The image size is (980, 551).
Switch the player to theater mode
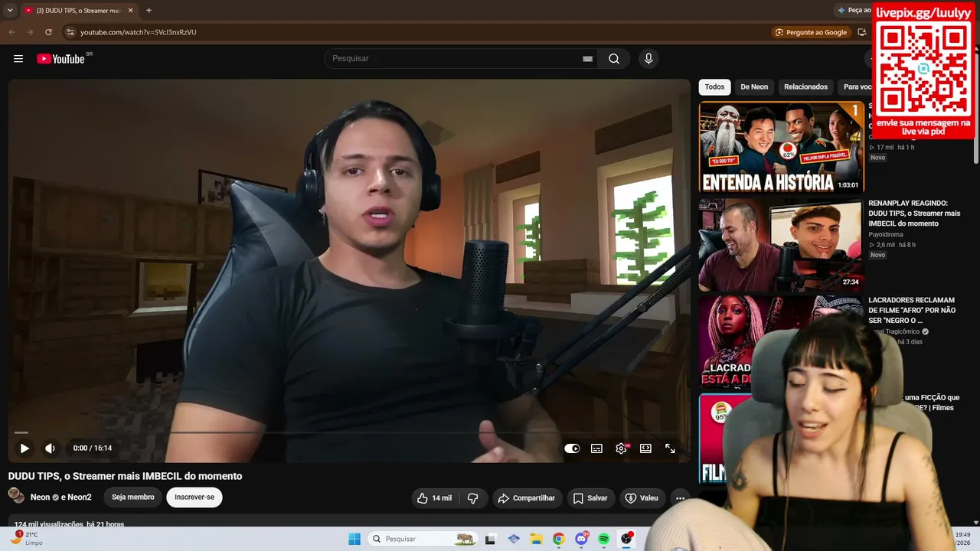click(x=645, y=448)
